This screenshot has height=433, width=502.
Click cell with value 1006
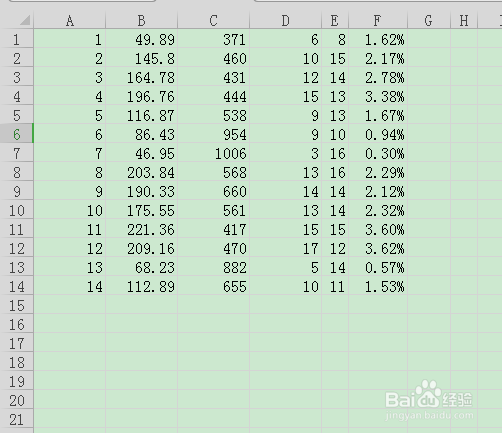[214, 153]
